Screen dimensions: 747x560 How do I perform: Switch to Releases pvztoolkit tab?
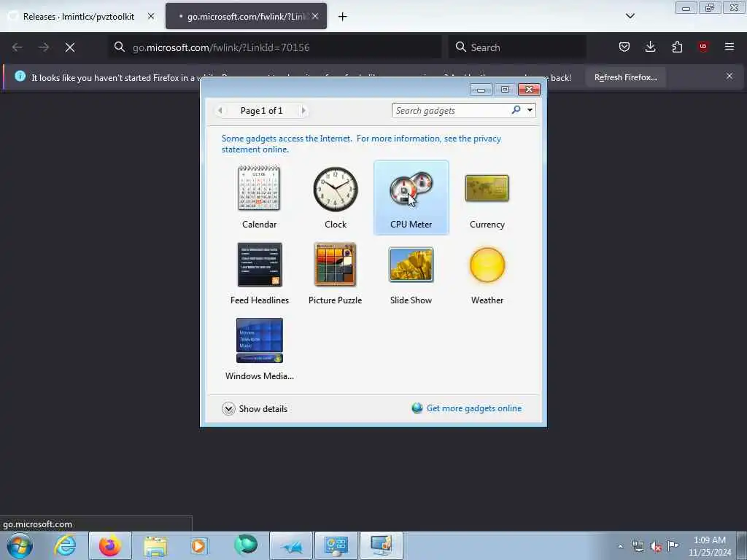coord(79,16)
